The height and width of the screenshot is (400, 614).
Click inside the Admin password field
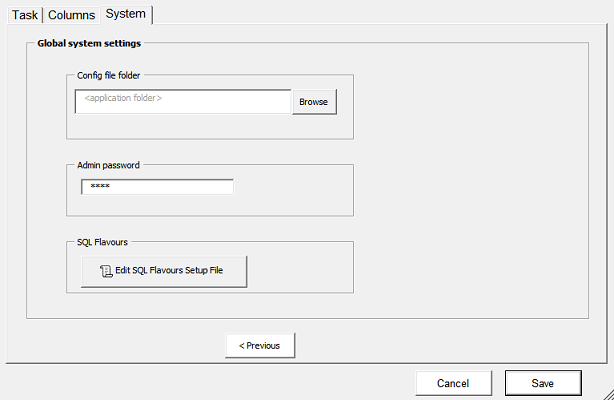[157, 187]
